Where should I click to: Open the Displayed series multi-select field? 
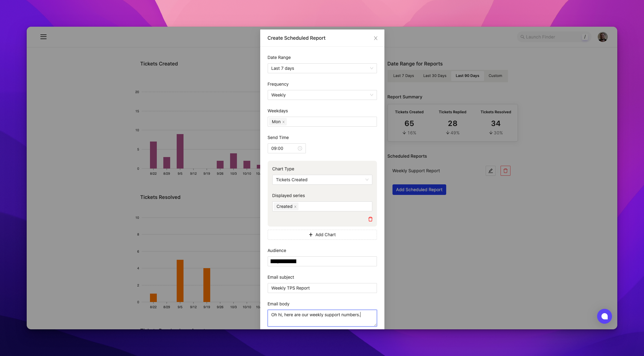[x=322, y=206]
